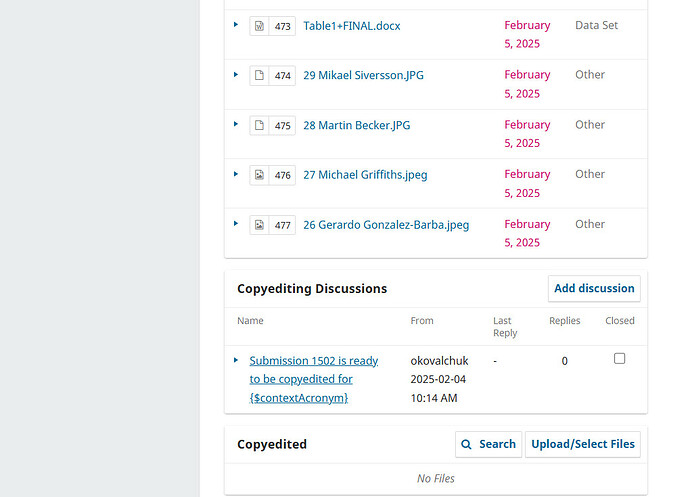Click the Add discussion button
This screenshot has height=497, width=690.
pyautogui.click(x=594, y=288)
